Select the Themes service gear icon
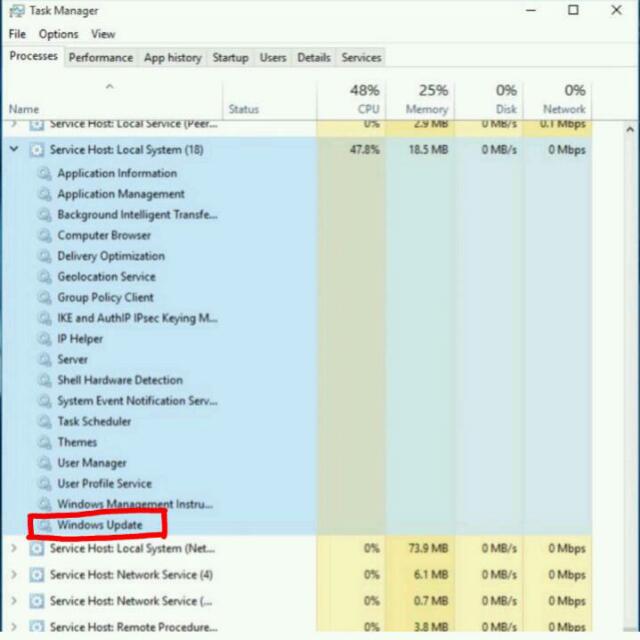 (44, 442)
